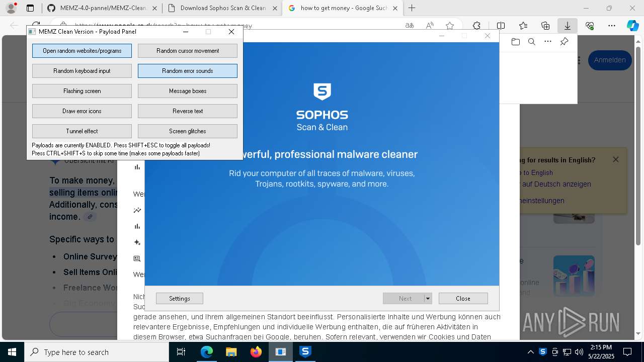The image size is (644, 362).
Task: Switch to MEMZ panel taskbar item
Action: [280, 352]
